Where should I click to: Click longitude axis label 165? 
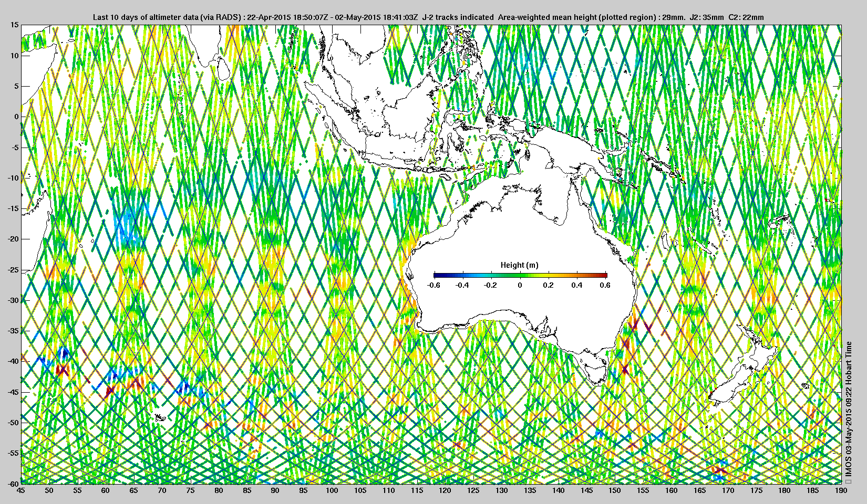(699, 490)
